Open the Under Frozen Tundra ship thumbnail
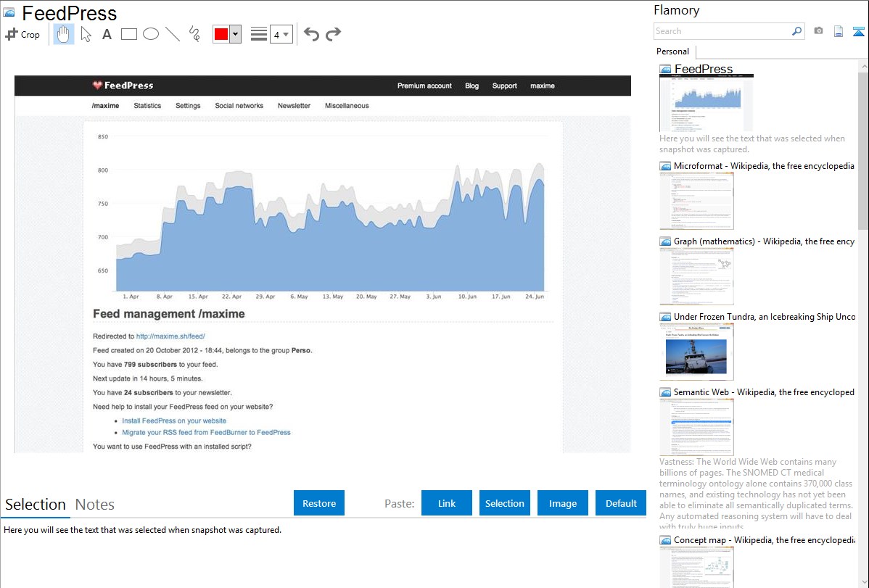This screenshot has width=869, height=588. (696, 352)
